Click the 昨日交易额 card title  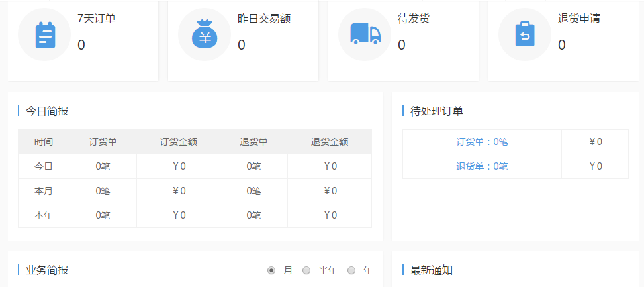tap(264, 18)
